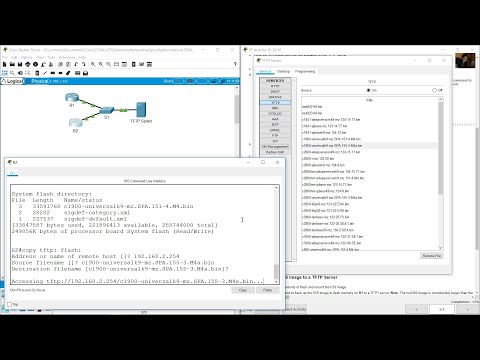Viewport: 480px width, 360px height.
Task: Open the Extensions menu in Packet Tracer
Action: pos(67,57)
